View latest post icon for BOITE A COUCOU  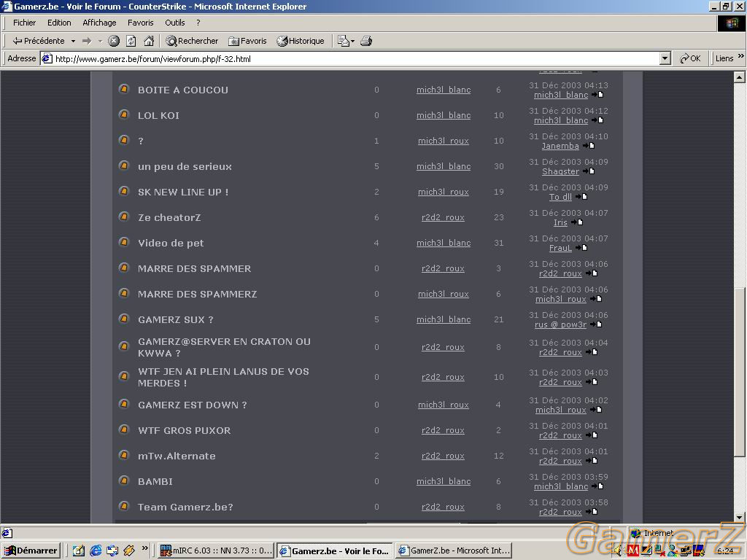click(597, 95)
